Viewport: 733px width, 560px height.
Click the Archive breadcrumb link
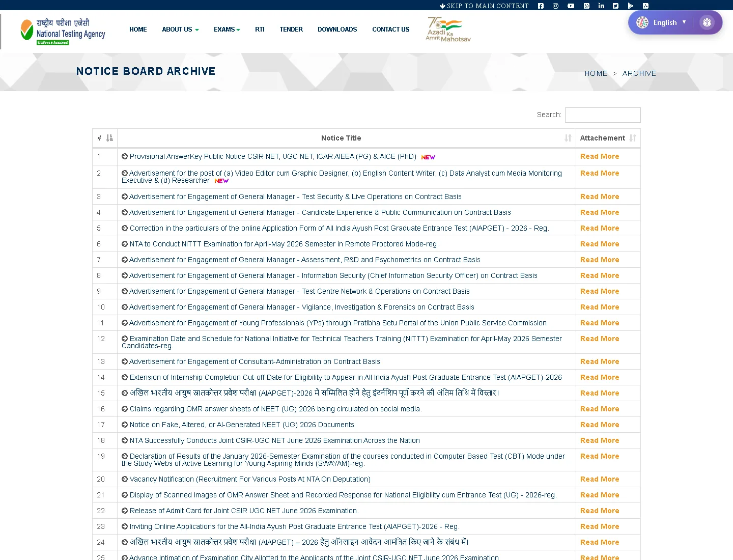639,73
